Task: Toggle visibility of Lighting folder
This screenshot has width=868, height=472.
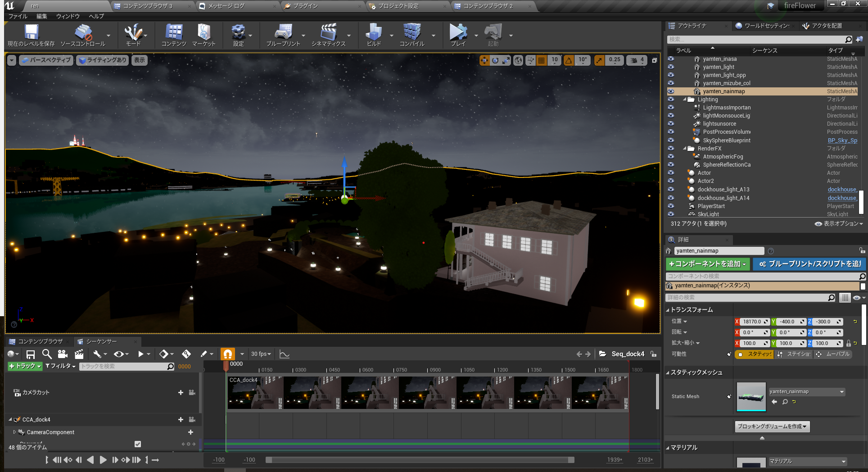Action: pyautogui.click(x=671, y=100)
